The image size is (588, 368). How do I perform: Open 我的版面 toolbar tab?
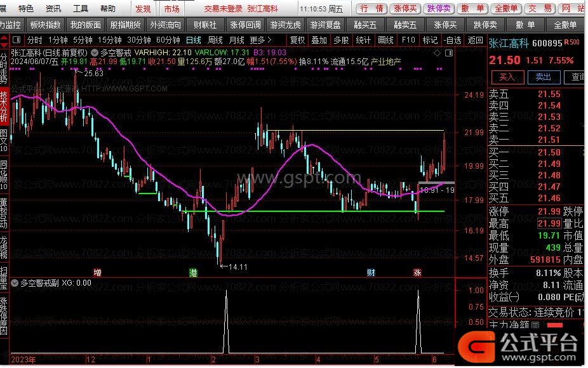tap(86, 25)
